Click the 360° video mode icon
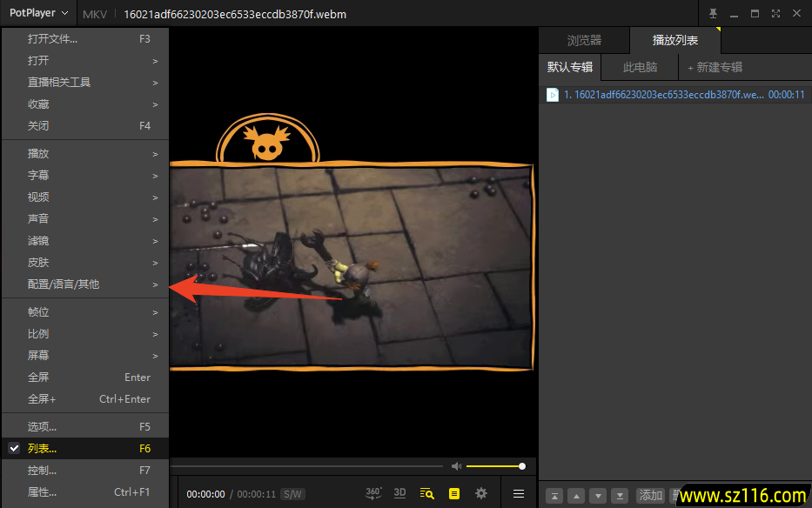812x508 pixels. [x=373, y=493]
